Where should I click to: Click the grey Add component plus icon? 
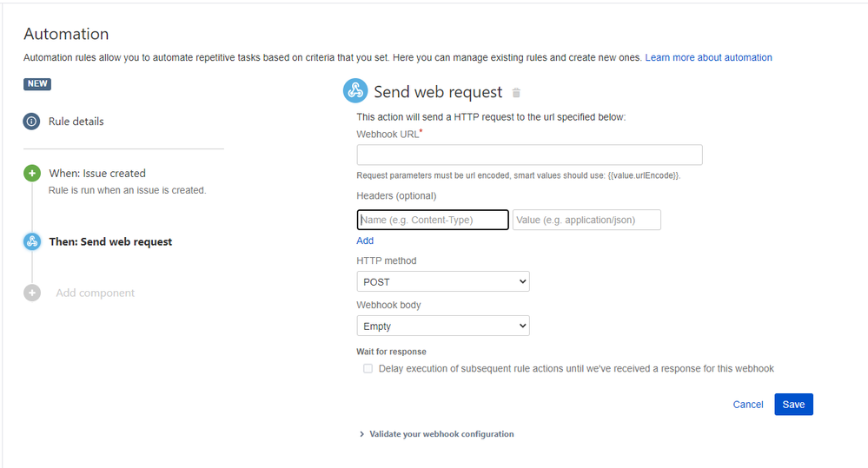pyautogui.click(x=31, y=293)
